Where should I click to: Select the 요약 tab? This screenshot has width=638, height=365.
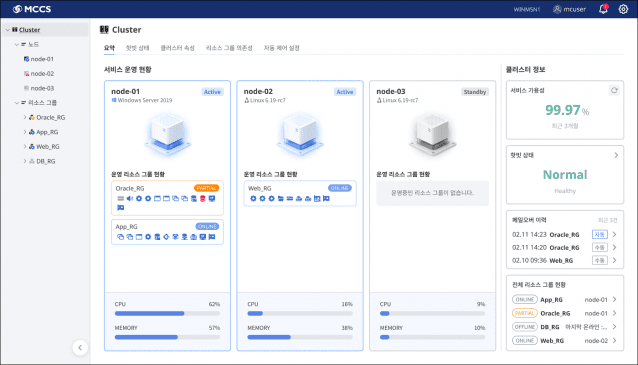(109, 48)
